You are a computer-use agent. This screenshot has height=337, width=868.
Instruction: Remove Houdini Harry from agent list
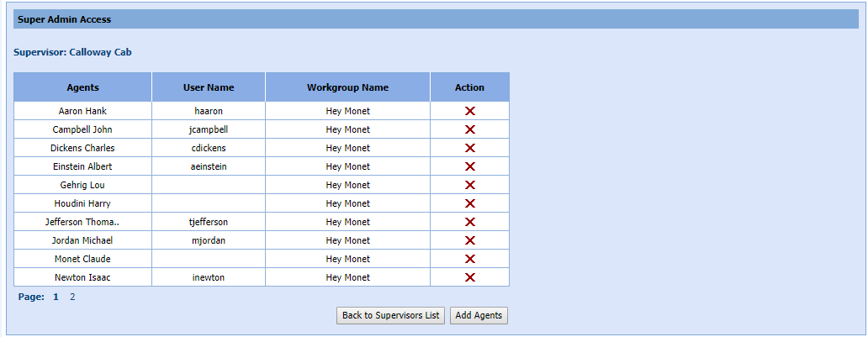pyautogui.click(x=470, y=203)
